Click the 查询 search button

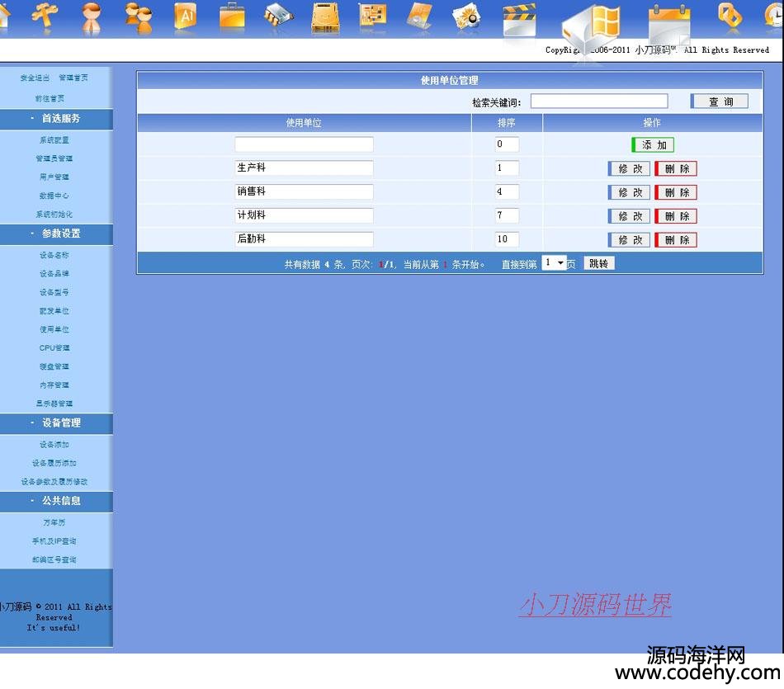pos(719,101)
